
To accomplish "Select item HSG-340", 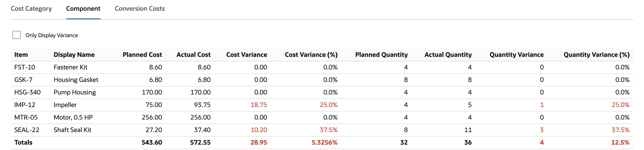I will 28,92.
